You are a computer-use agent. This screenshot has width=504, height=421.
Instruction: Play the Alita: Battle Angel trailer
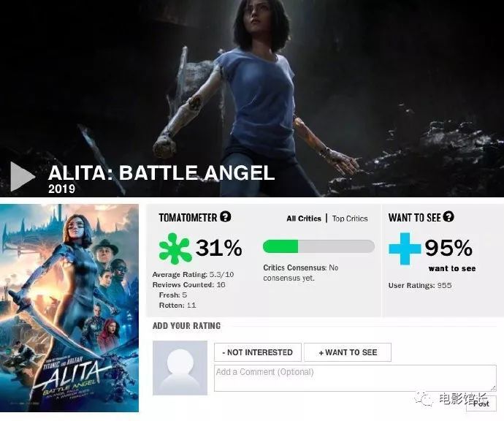23,177
